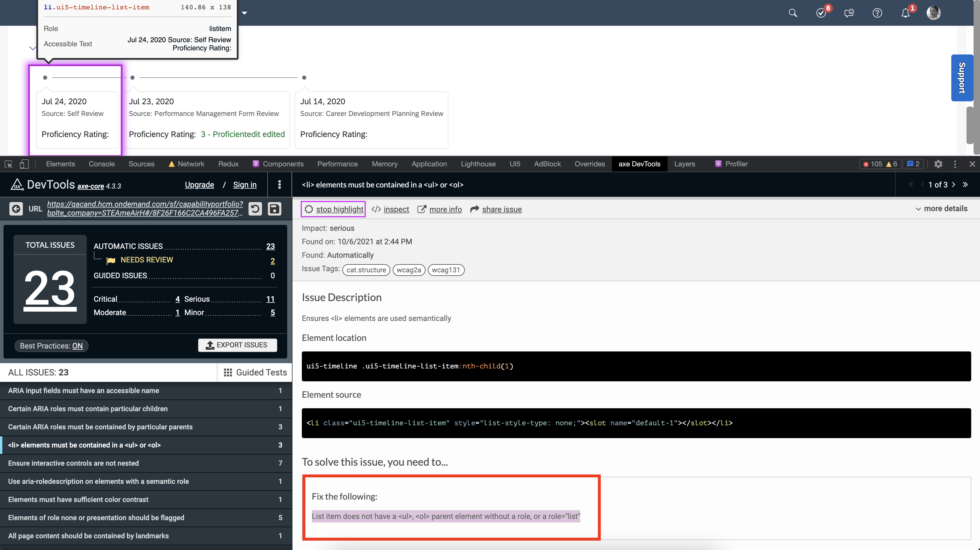Open the three-dot menu in axe DevTools header
The height and width of the screenshot is (550, 980).
[x=280, y=185]
